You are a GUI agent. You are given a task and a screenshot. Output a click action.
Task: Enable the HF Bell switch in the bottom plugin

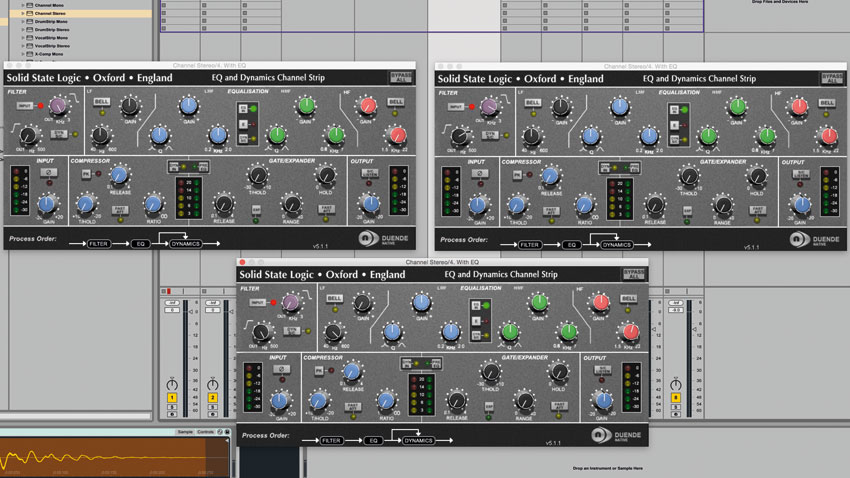click(630, 298)
